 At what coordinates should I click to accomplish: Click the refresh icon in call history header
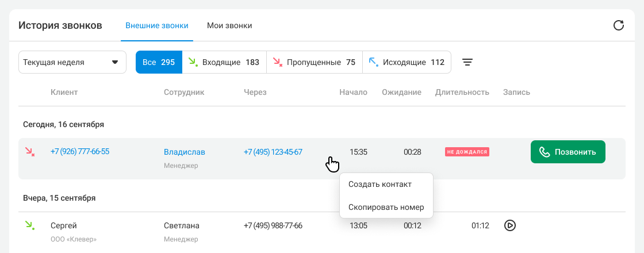(619, 25)
